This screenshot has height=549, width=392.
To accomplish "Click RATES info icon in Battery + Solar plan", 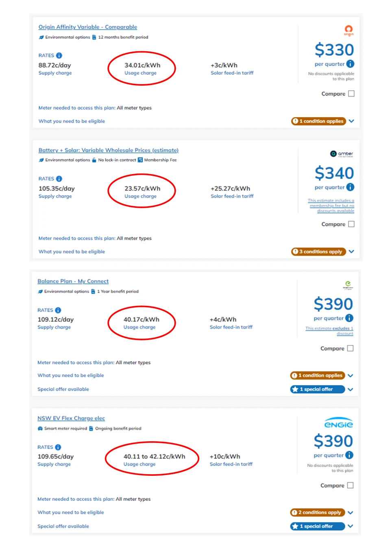I will click(x=59, y=179).
